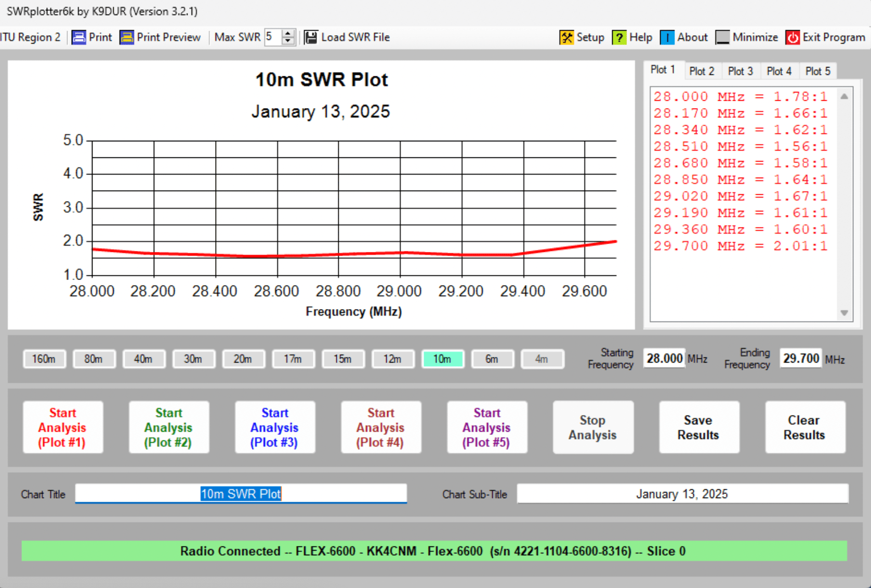Click the Clear Results button
Image resolution: width=871 pixels, height=588 pixels.
(x=805, y=427)
